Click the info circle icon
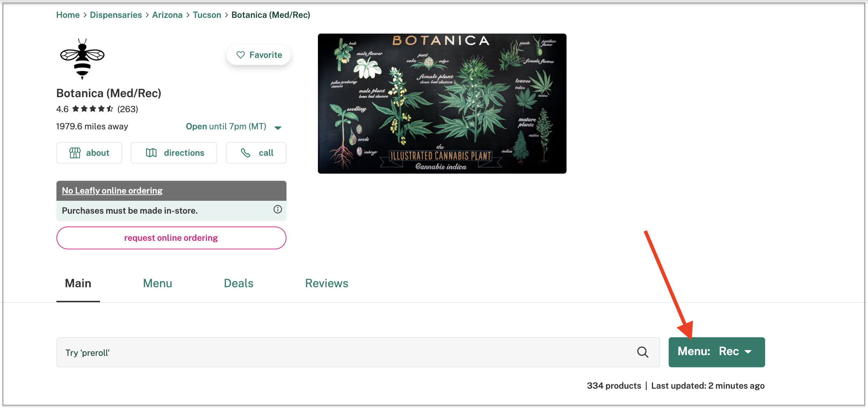 click(x=278, y=210)
